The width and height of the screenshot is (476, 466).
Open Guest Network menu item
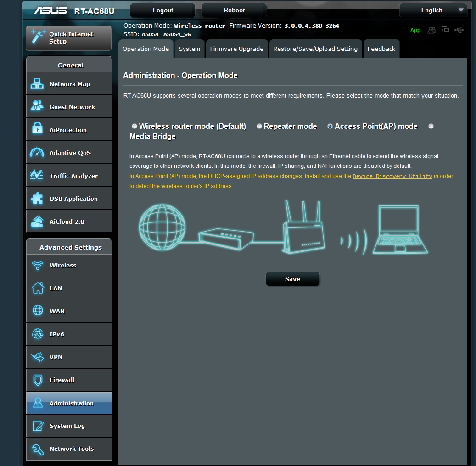(69, 107)
